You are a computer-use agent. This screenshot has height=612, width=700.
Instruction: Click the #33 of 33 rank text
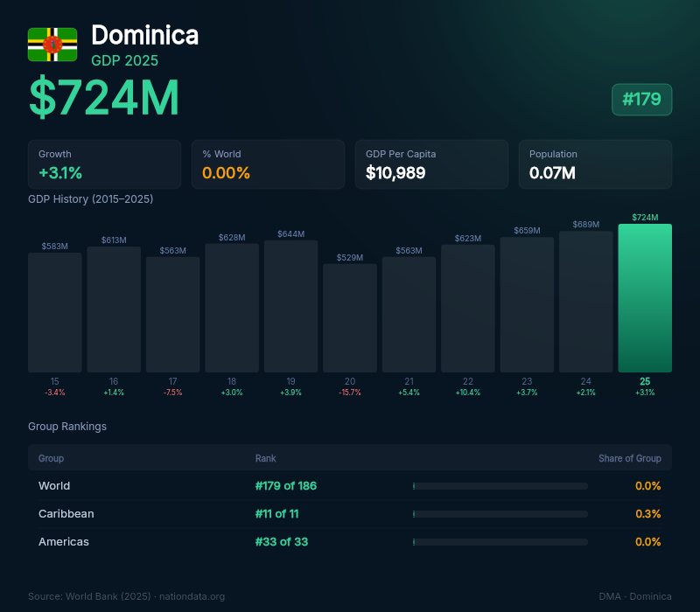281,542
